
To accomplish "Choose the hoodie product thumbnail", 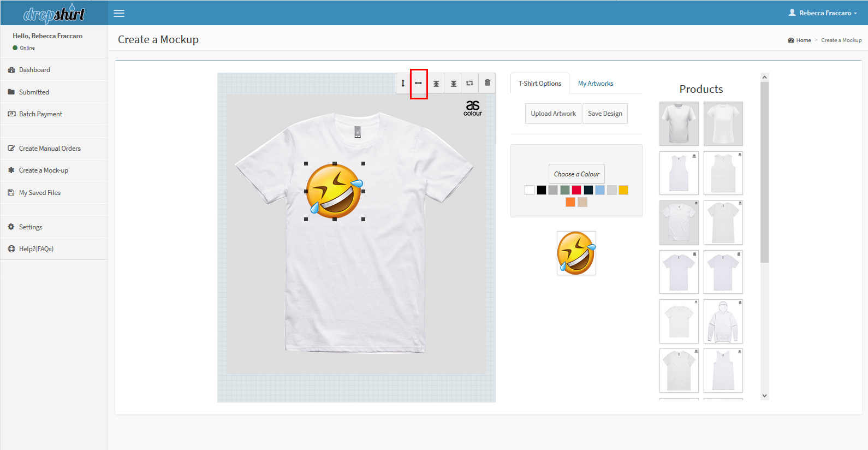I will point(723,321).
